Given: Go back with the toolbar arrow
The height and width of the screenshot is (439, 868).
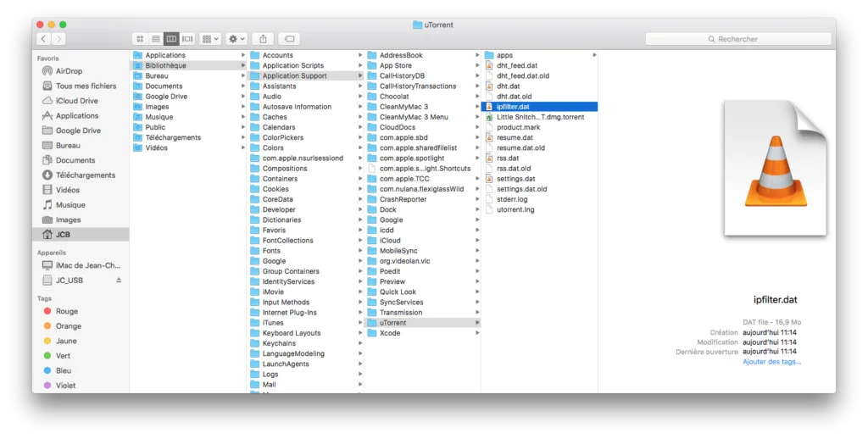Looking at the screenshot, I should (x=43, y=39).
